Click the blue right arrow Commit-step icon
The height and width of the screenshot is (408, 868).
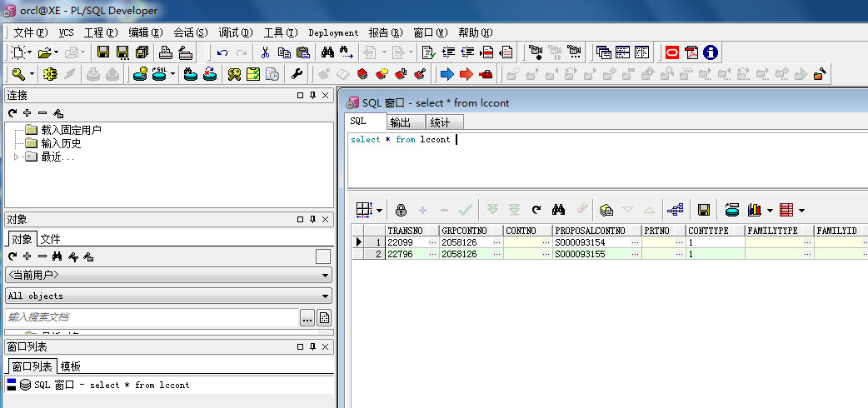click(x=447, y=73)
